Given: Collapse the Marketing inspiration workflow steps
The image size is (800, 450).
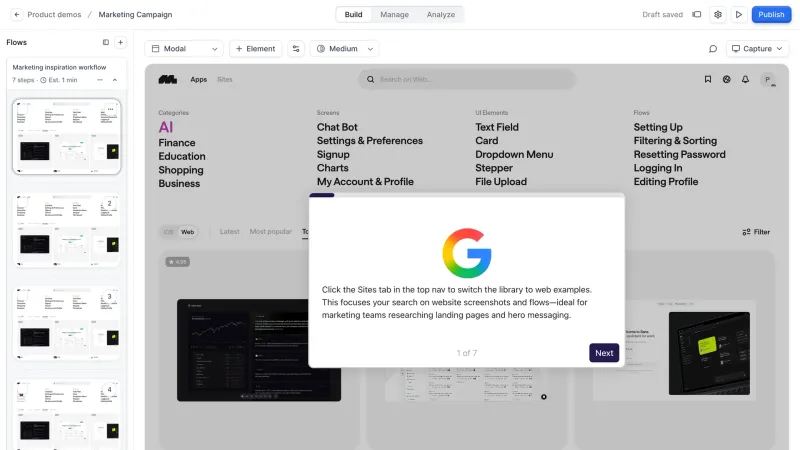Looking at the screenshot, I should pyautogui.click(x=115, y=80).
